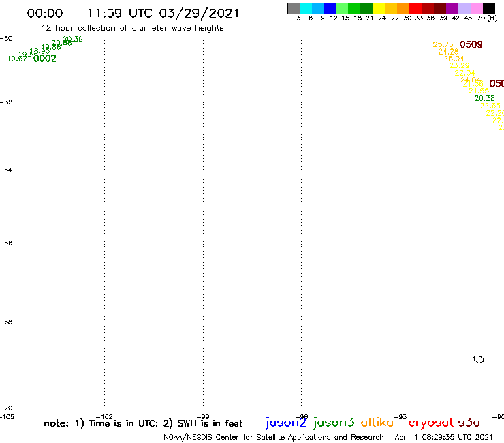Click the -64 latitude axis label
Viewport: 504px width, 443px height.
6,170
